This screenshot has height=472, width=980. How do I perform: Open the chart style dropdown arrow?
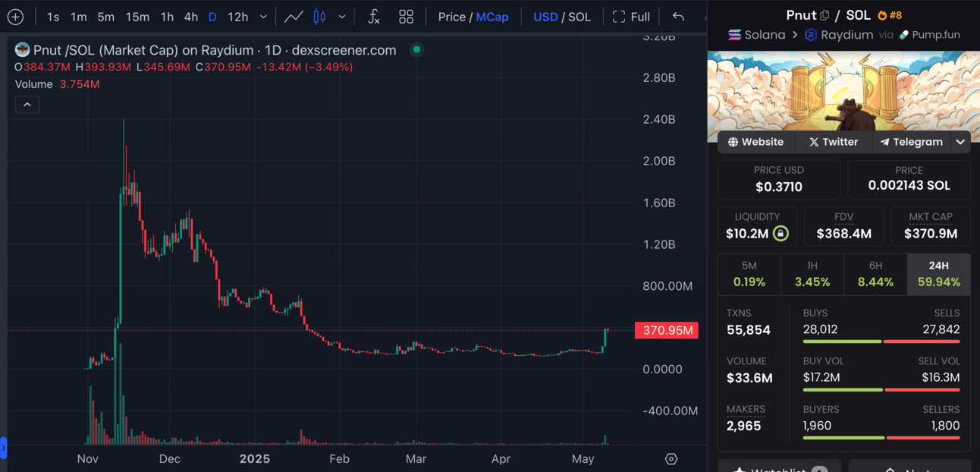click(x=342, y=17)
